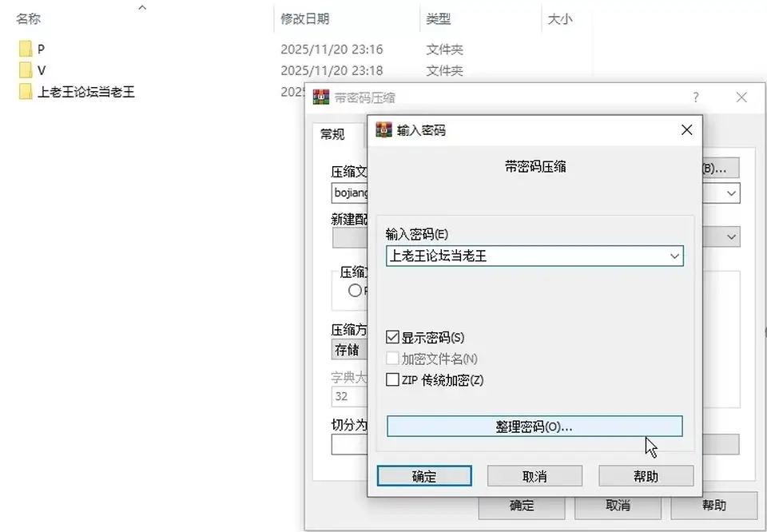Click 确定 in the background 带密码压缩 window

tap(522, 507)
